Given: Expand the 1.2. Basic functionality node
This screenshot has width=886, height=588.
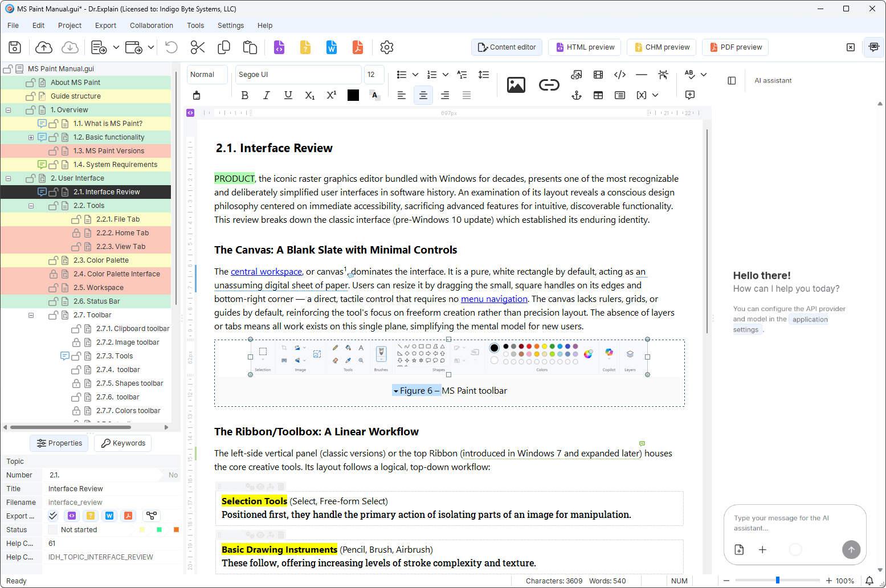Looking at the screenshot, I should click(x=31, y=137).
